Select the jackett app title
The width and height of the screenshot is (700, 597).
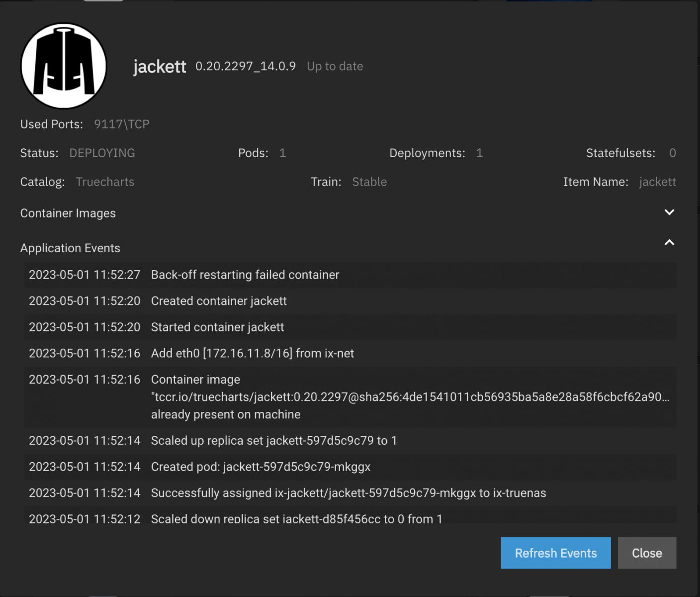click(160, 66)
